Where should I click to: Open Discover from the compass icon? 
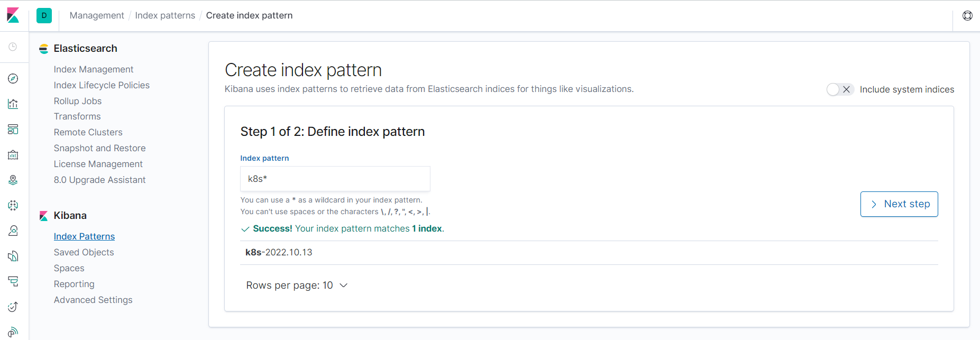coord(13,79)
